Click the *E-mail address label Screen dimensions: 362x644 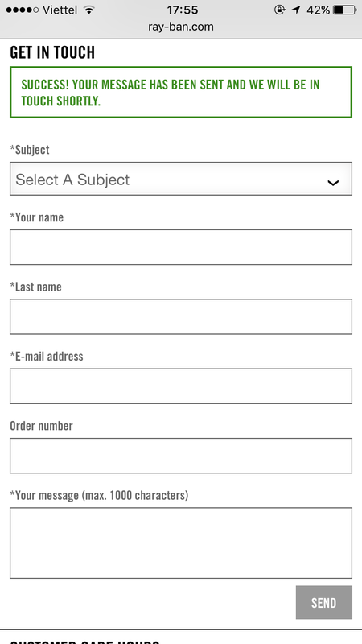(x=47, y=356)
